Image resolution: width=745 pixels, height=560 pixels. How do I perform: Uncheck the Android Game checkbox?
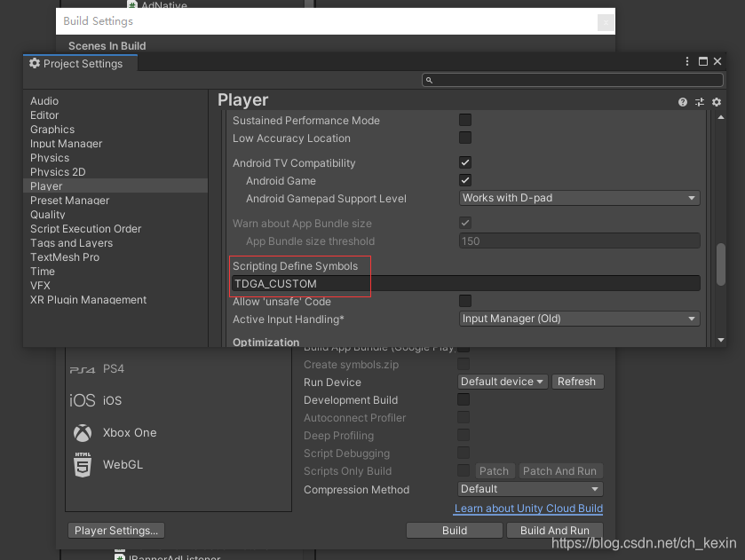pyautogui.click(x=465, y=180)
